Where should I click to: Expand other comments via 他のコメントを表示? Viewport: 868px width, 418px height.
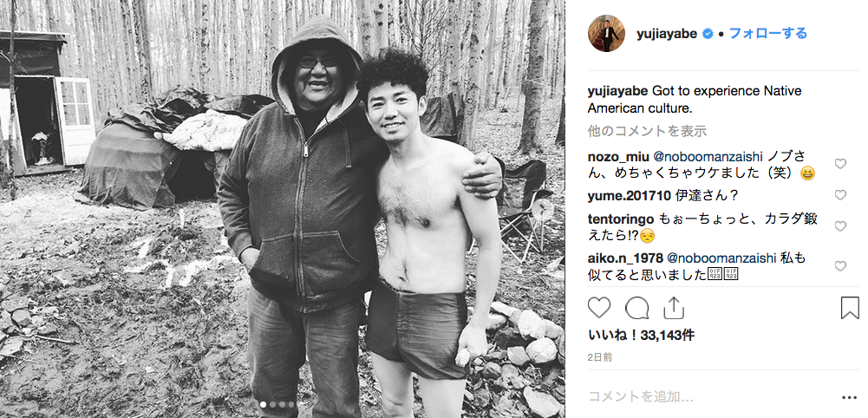click(x=647, y=131)
